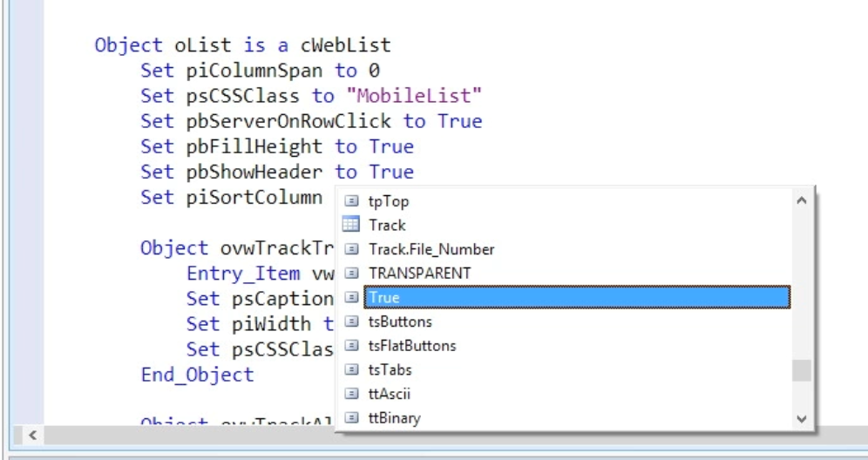Image resolution: width=868 pixels, height=460 pixels.
Task: Click the End_Object keyword
Action: point(197,375)
